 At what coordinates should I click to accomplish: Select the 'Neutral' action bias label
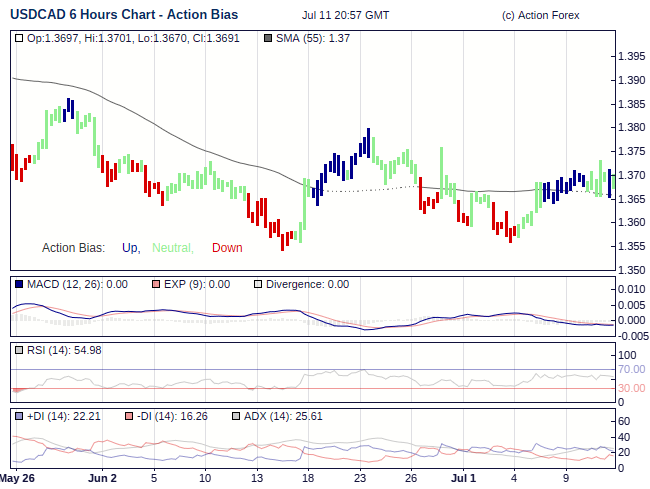(172, 248)
